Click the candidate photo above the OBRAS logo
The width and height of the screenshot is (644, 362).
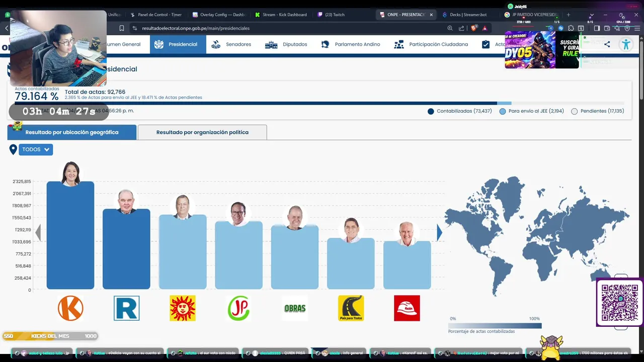(x=295, y=218)
